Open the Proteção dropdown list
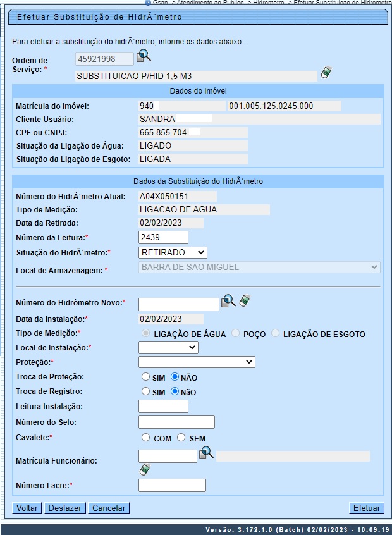Image resolution: width=392 pixels, height=535 pixels. point(197,362)
